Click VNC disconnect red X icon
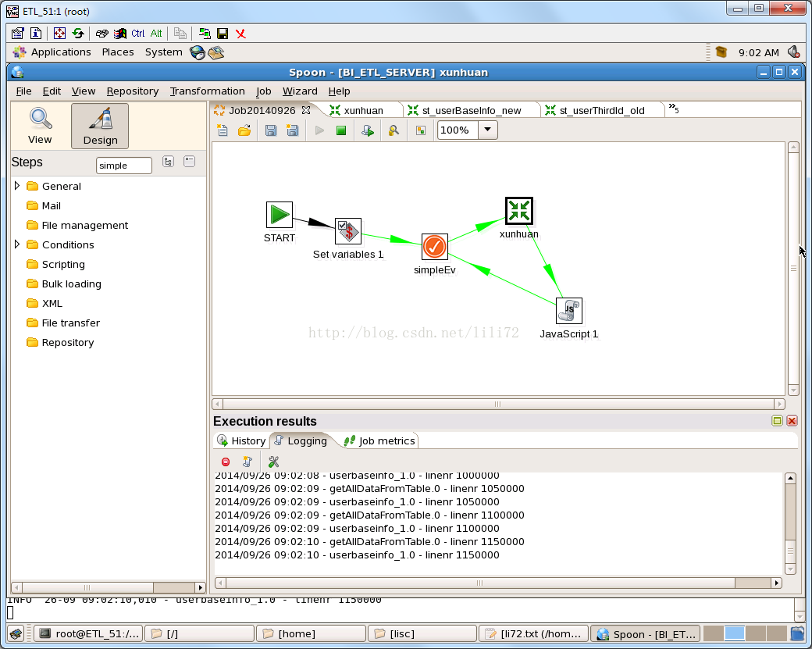 [240, 34]
